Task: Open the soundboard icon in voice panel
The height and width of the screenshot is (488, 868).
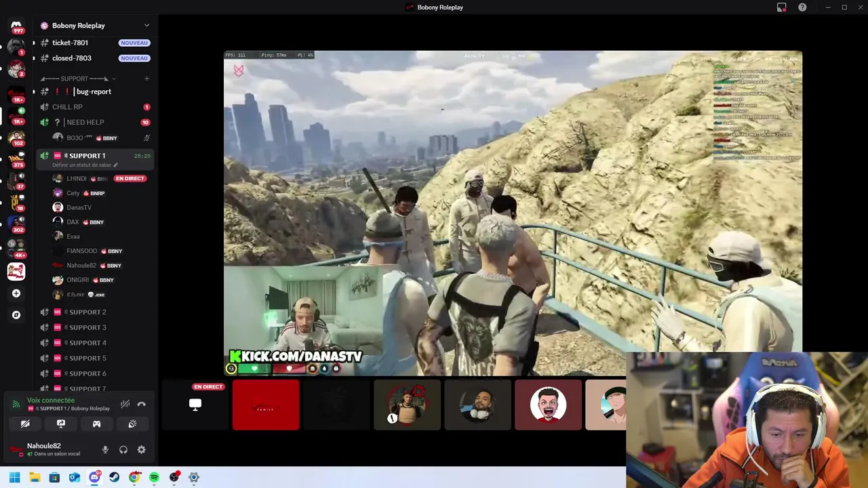Action: click(132, 424)
